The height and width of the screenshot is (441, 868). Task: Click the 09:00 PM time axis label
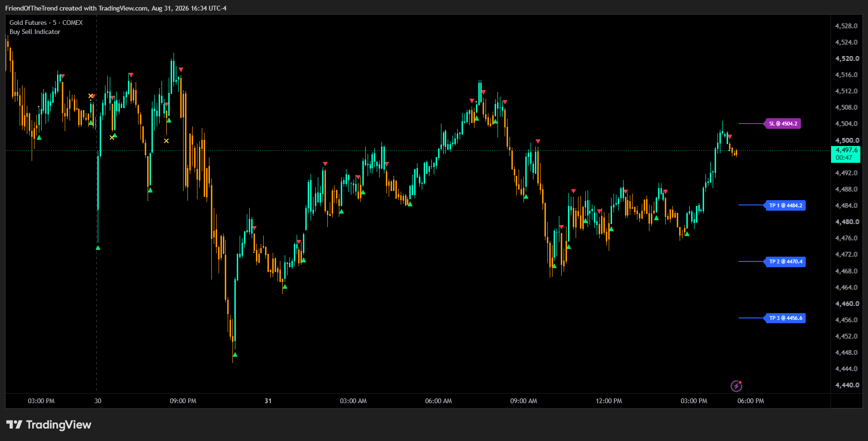(x=183, y=401)
